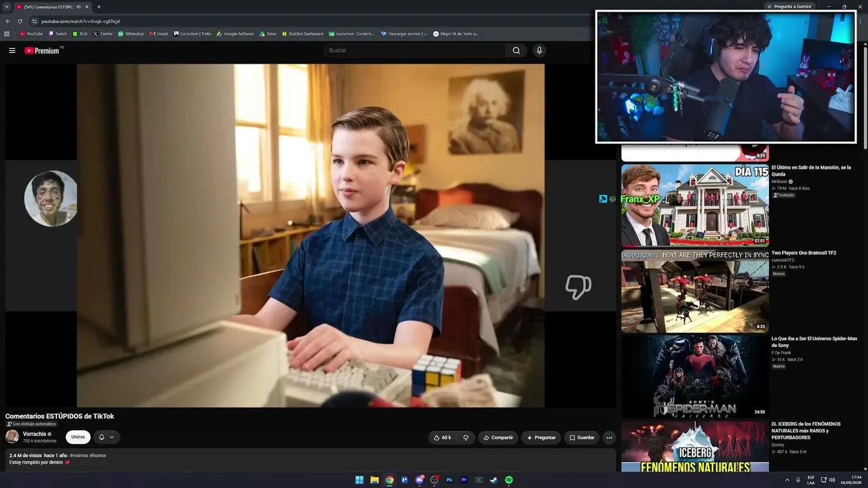Open Photoshop from the taskbar
868x488 pixels.
point(449,480)
